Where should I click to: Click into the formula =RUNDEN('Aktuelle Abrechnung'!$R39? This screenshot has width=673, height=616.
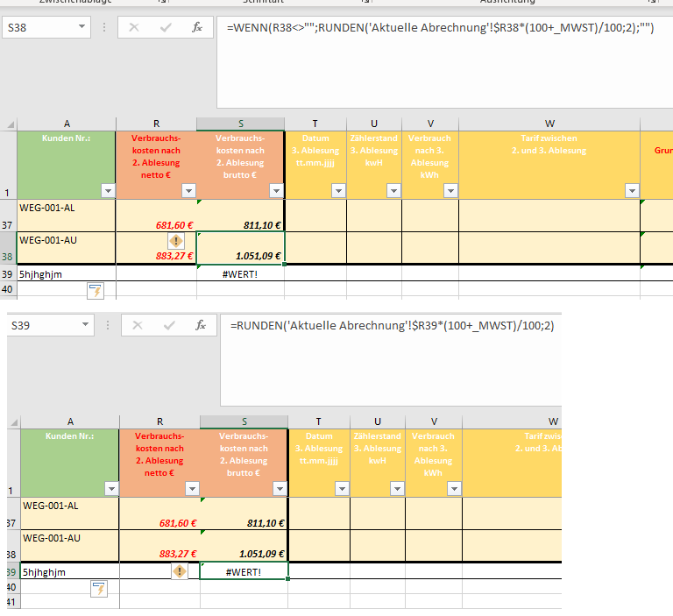[392, 326]
